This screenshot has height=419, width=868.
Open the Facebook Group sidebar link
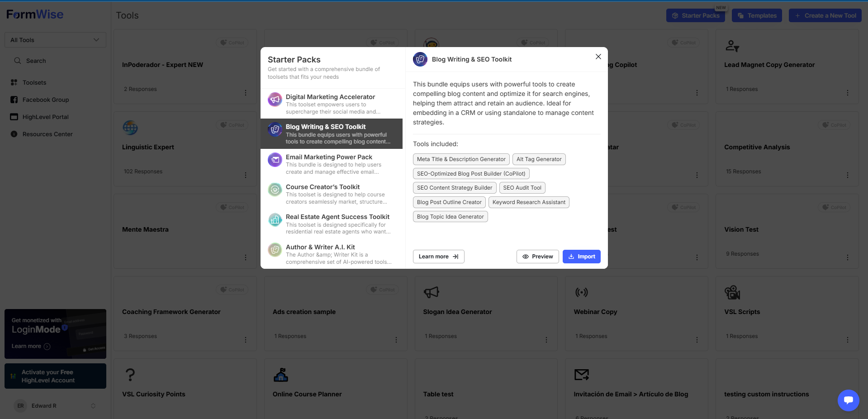point(46,100)
